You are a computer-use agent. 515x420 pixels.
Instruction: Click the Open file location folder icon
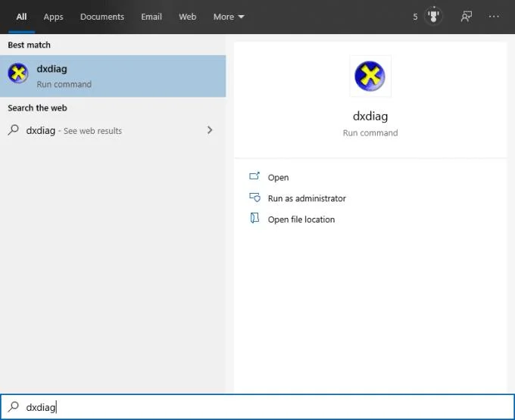point(254,218)
